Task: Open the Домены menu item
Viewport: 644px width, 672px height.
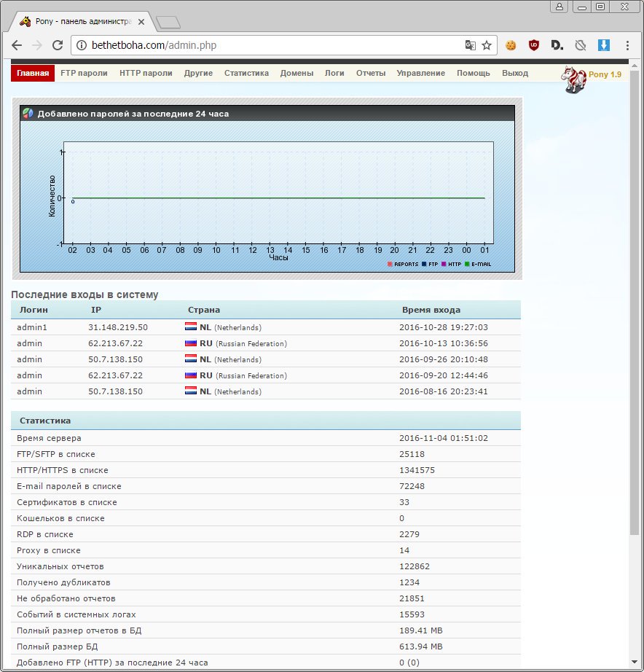Action: (x=297, y=74)
